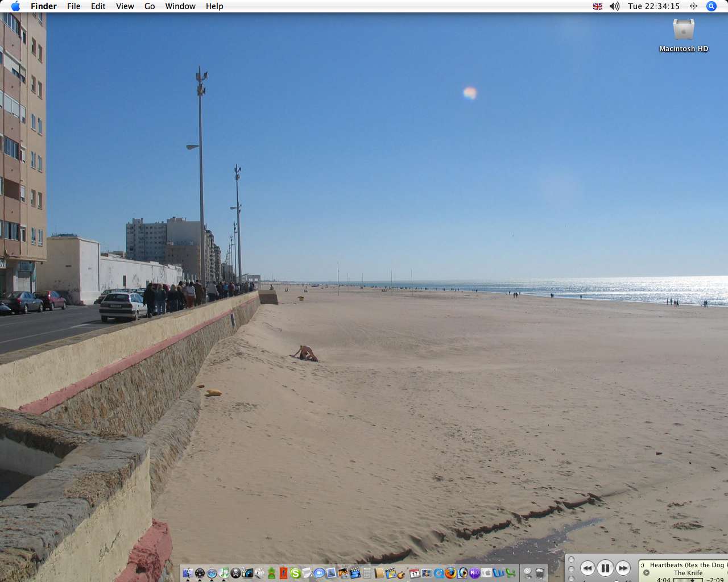
Task: Open Macintosh HD desktop drive icon
Action: pyautogui.click(x=684, y=34)
